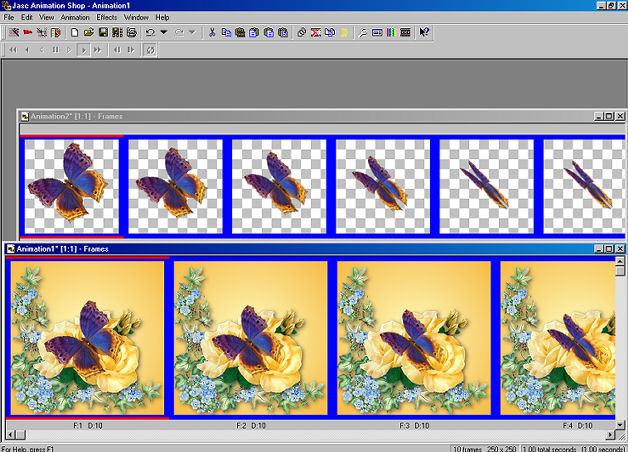Click the first blue clipboard paste icon

coord(254,32)
